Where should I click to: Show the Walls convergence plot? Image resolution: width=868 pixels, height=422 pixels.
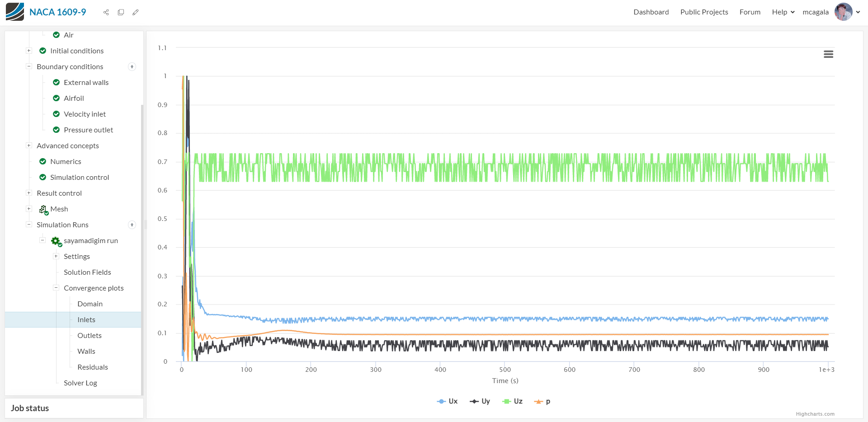tap(86, 351)
